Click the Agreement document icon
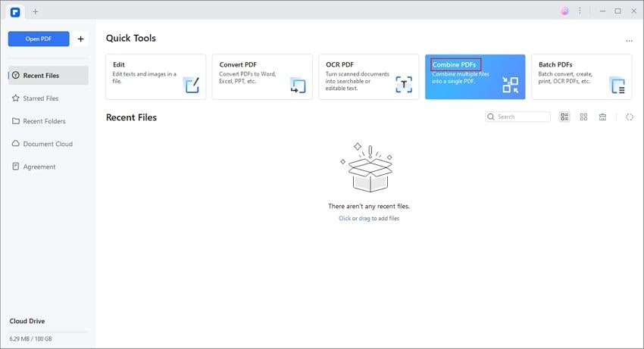Image resolution: width=644 pixels, height=349 pixels. [16, 167]
